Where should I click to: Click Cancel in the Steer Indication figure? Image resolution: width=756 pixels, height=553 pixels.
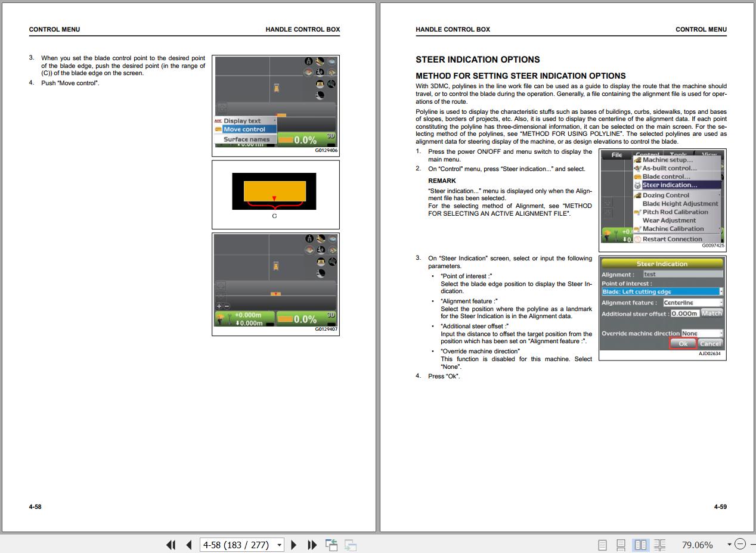click(x=710, y=344)
